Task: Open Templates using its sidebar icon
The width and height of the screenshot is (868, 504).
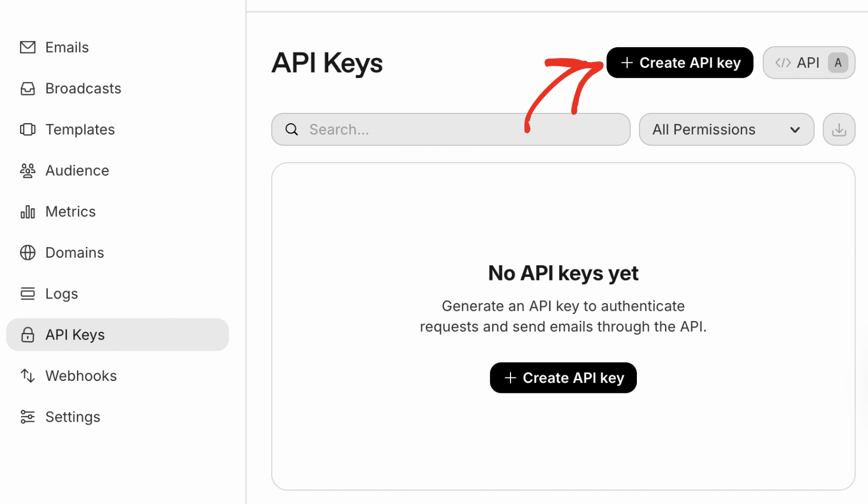Action: coord(27,129)
